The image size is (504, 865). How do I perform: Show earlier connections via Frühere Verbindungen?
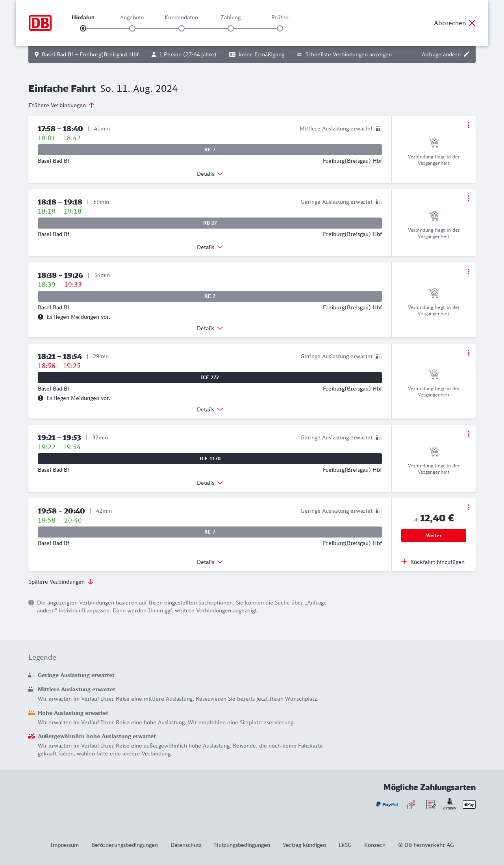tap(62, 105)
